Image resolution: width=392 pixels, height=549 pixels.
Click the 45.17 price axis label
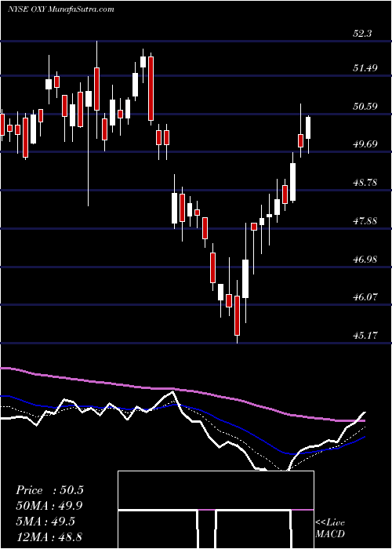pyautogui.click(x=365, y=336)
